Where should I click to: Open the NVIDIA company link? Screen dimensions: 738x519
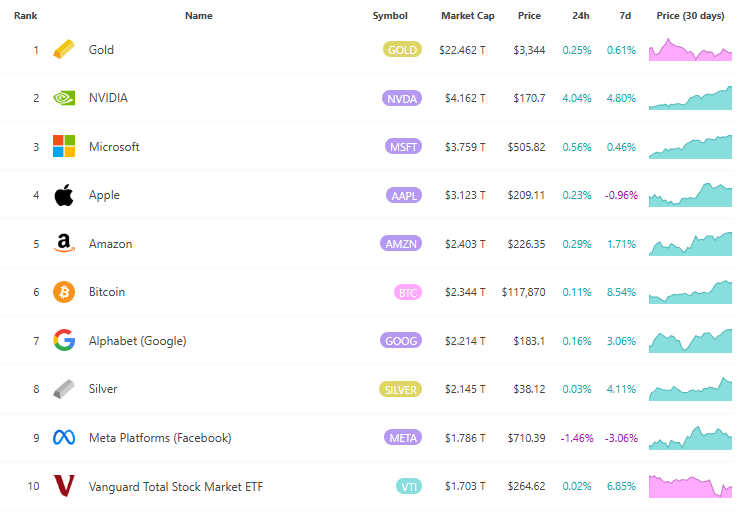pyautogui.click(x=108, y=98)
